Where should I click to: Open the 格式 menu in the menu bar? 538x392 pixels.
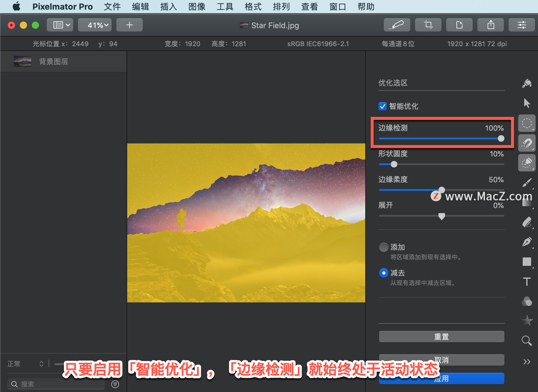pyautogui.click(x=252, y=7)
